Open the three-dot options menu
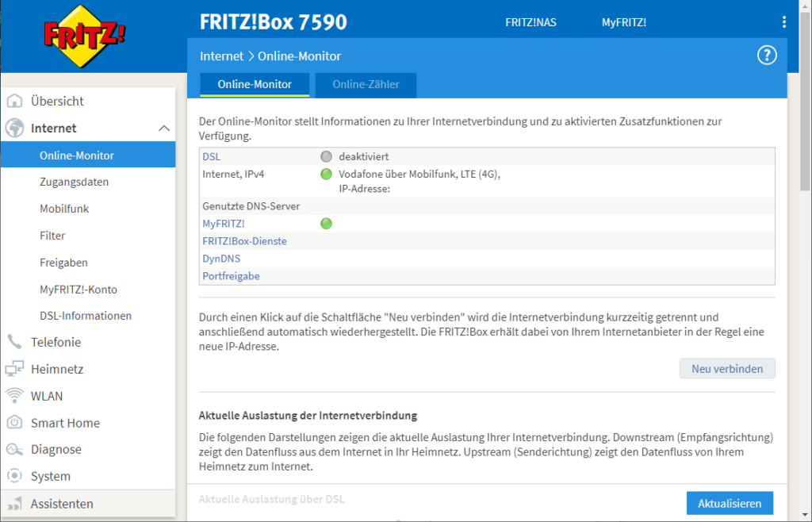The height and width of the screenshot is (522, 812). click(784, 21)
